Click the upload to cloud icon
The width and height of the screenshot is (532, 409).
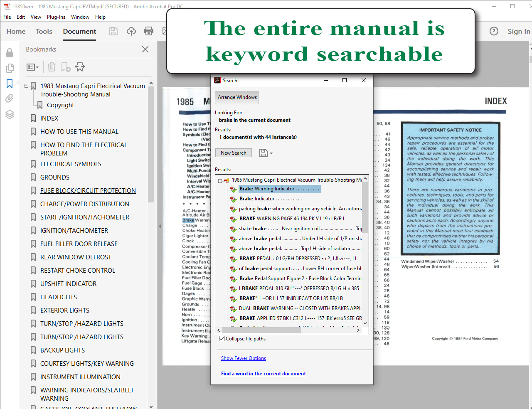(131, 31)
